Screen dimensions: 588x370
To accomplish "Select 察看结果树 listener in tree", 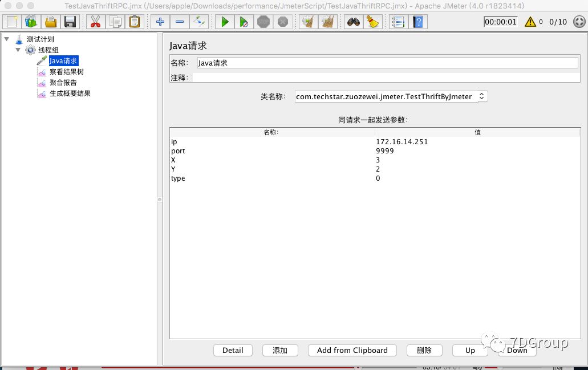I will click(66, 72).
